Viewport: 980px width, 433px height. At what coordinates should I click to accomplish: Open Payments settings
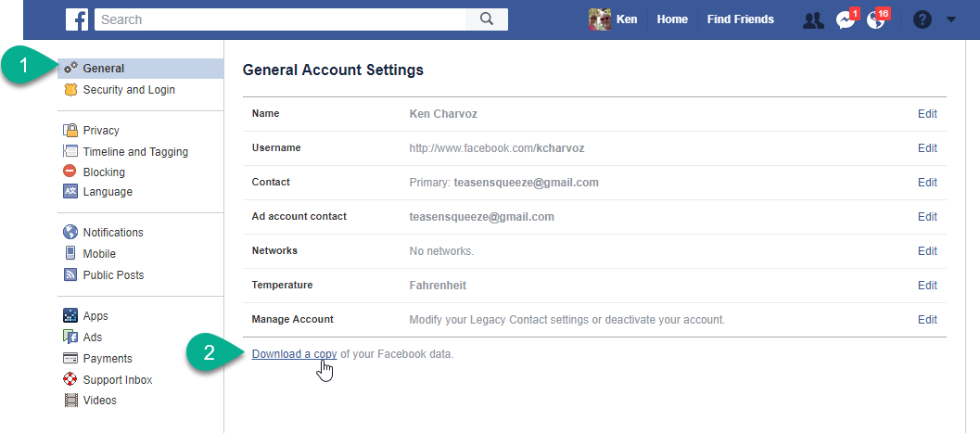coord(108,358)
